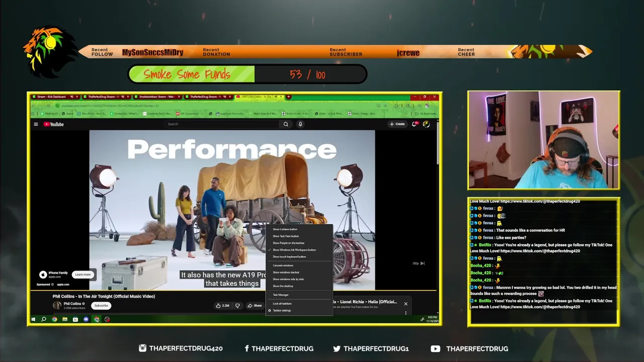
Task: Open the YouTube account avatar menu
Action: click(x=426, y=124)
